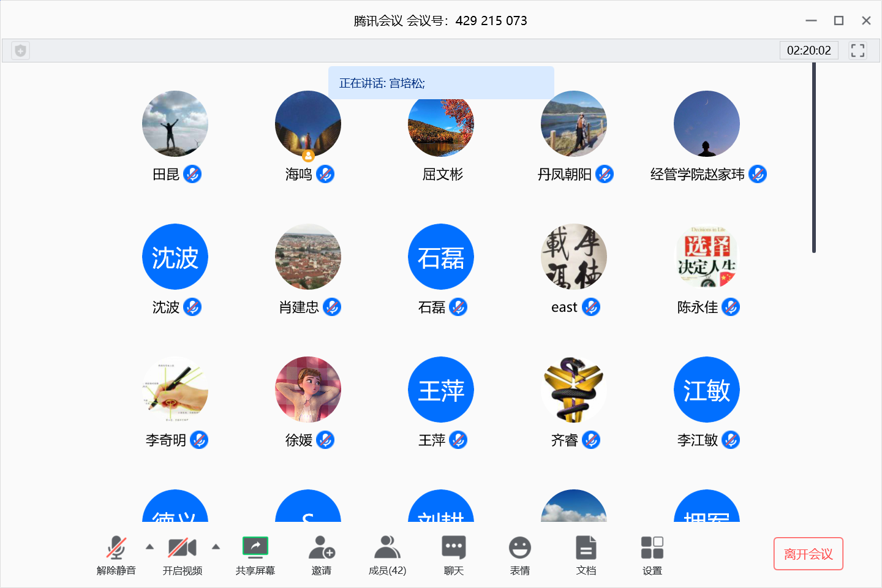Click muted mic icon beside 田昆
The image size is (882, 588).
(x=192, y=175)
